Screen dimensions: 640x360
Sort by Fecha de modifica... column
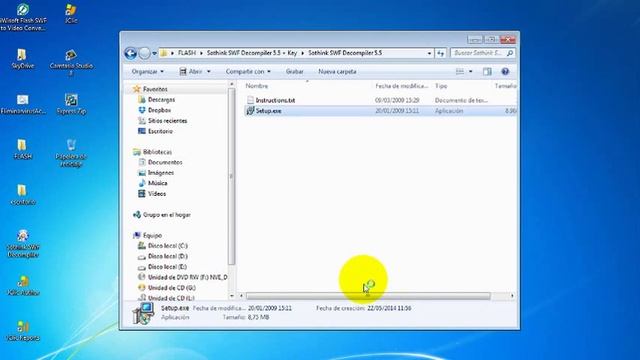point(402,86)
